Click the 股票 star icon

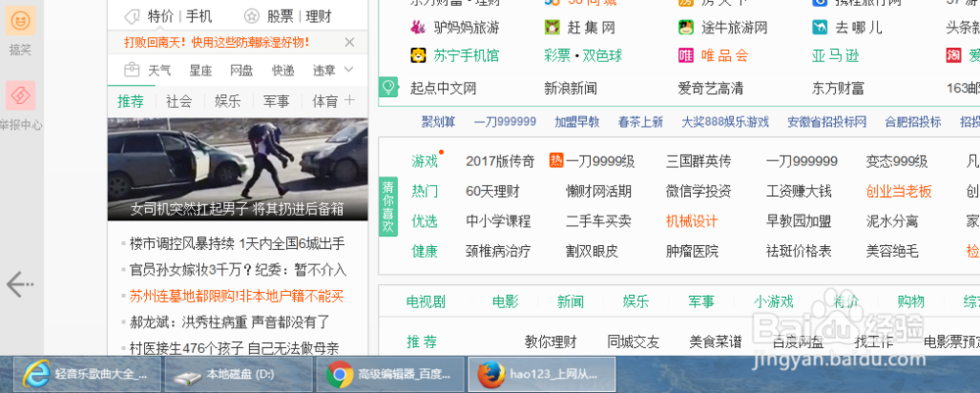(x=251, y=17)
